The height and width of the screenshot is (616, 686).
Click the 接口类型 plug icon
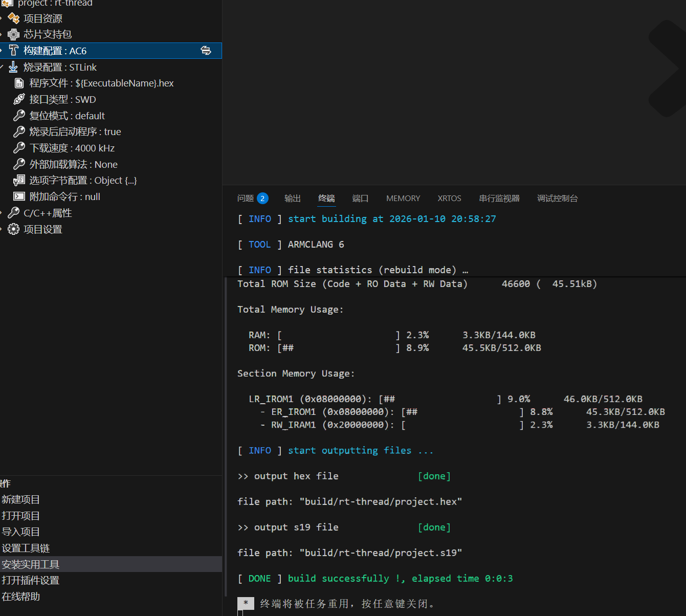19,99
